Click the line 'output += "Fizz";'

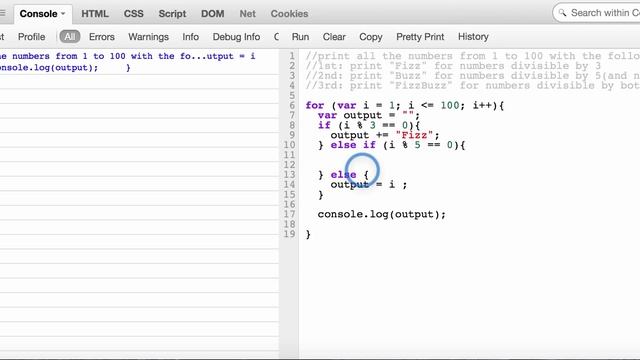point(385,135)
